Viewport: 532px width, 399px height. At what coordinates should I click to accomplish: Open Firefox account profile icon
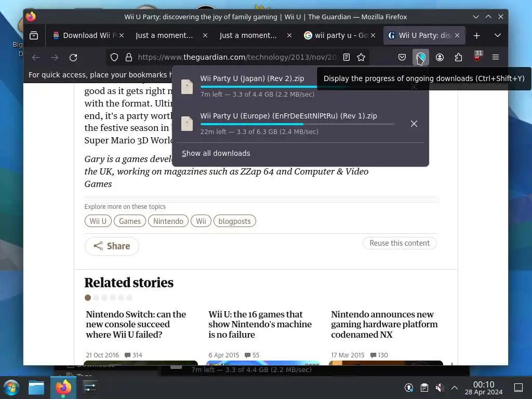point(440,57)
